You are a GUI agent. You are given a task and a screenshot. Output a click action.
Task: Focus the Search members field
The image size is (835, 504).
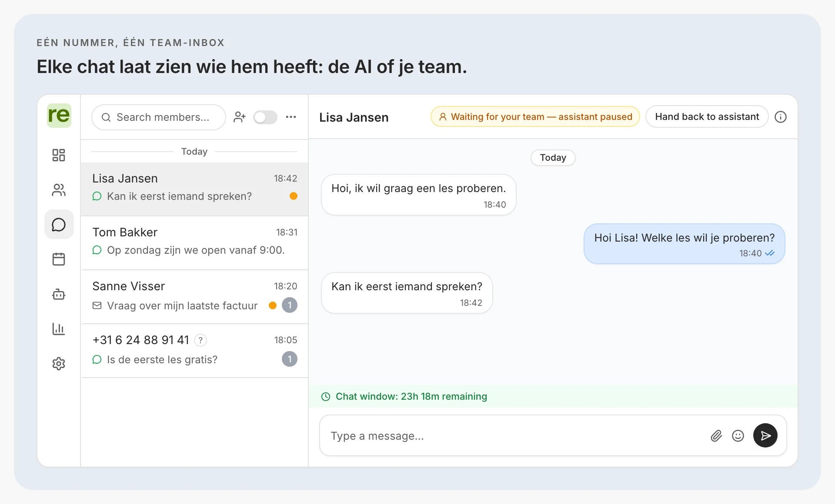coord(159,117)
